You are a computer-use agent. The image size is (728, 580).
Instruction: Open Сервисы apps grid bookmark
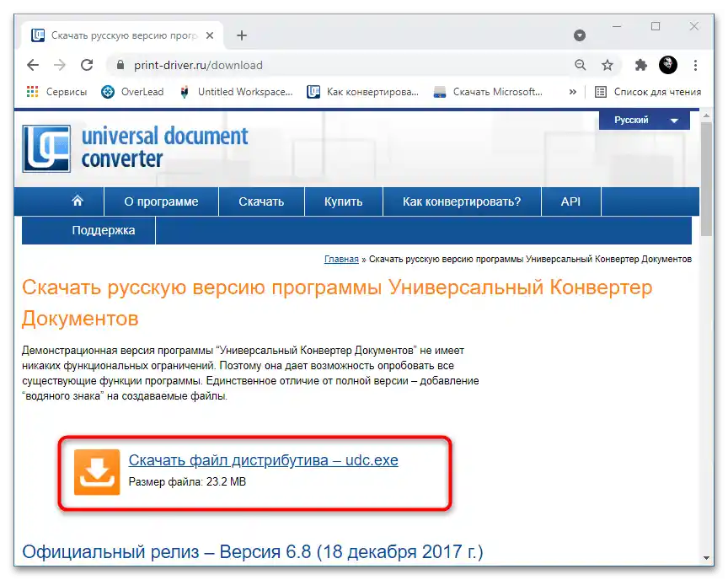[x=56, y=92]
